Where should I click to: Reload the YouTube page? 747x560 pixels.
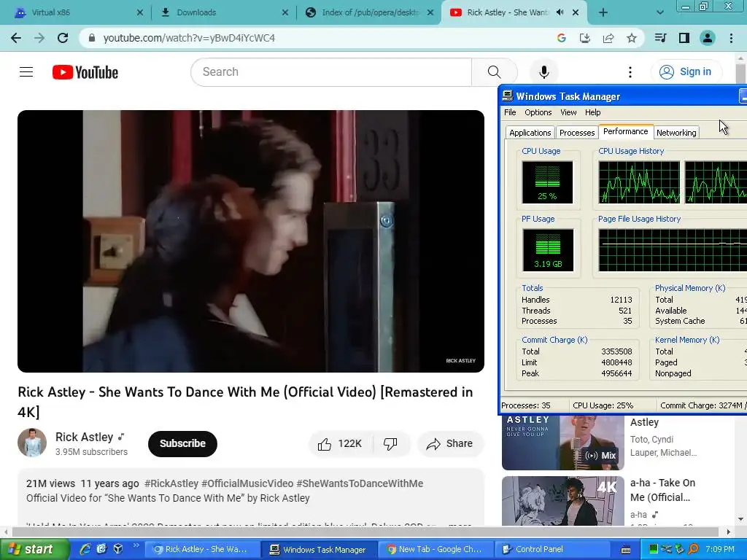click(63, 38)
